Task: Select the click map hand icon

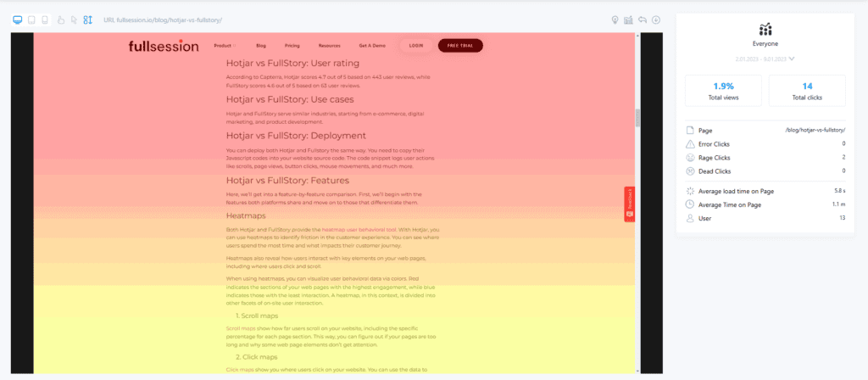Action: pyautogui.click(x=61, y=19)
